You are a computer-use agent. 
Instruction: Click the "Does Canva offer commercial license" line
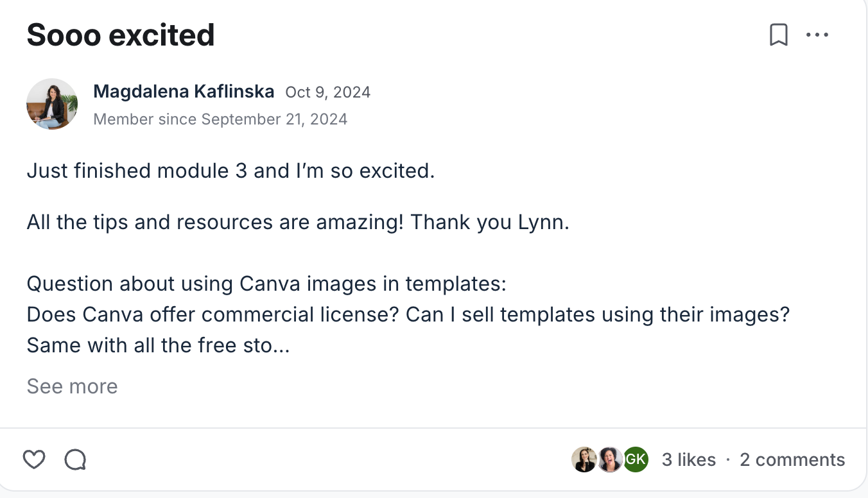tap(408, 314)
